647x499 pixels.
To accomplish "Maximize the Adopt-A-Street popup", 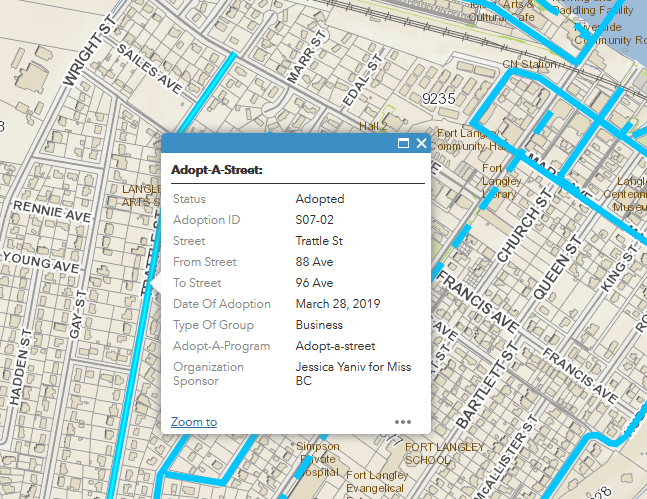I will coord(403,143).
